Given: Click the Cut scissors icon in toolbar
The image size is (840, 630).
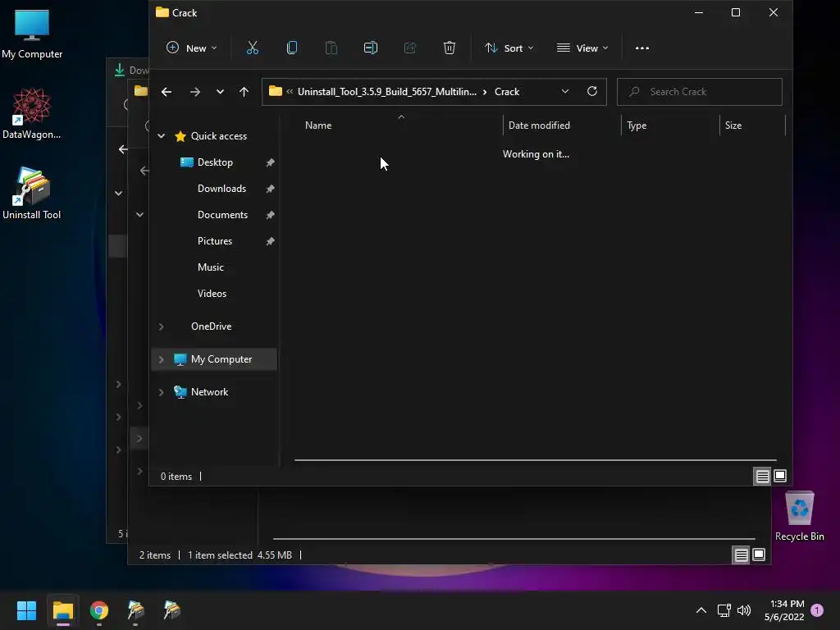Looking at the screenshot, I should (x=253, y=48).
